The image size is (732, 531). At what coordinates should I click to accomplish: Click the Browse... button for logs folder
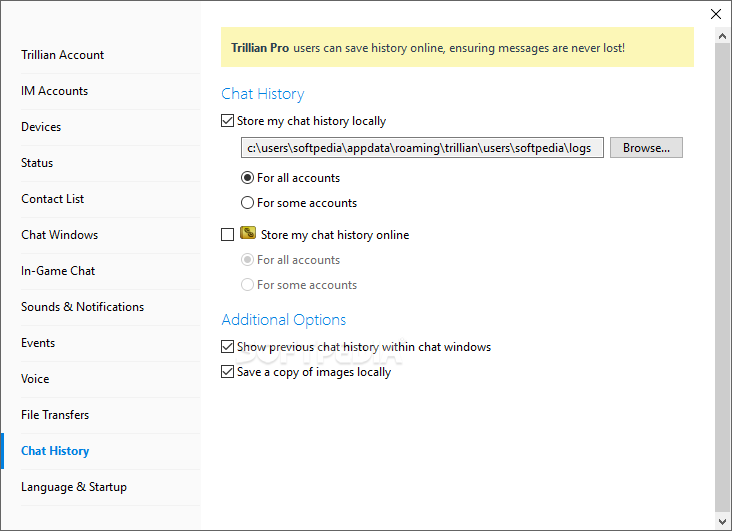pyautogui.click(x=646, y=148)
